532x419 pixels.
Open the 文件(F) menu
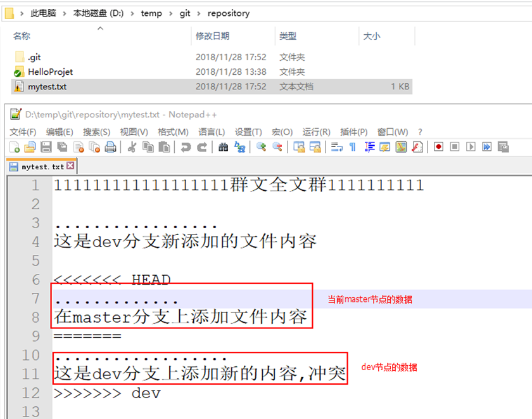(x=23, y=132)
